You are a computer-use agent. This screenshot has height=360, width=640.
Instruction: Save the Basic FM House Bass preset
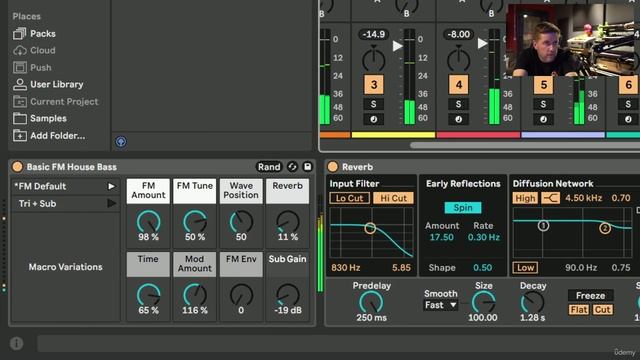pos(307,167)
